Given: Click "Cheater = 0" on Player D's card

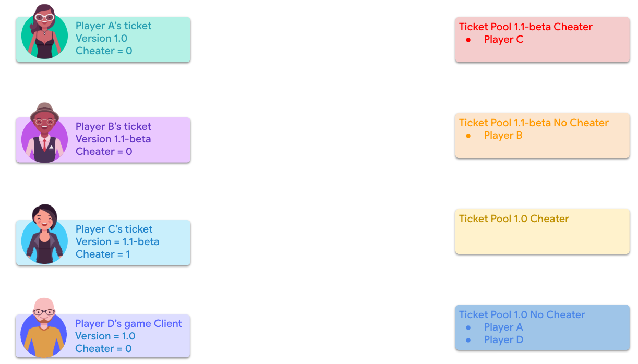Looking at the screenshot, I should [103, 349].
